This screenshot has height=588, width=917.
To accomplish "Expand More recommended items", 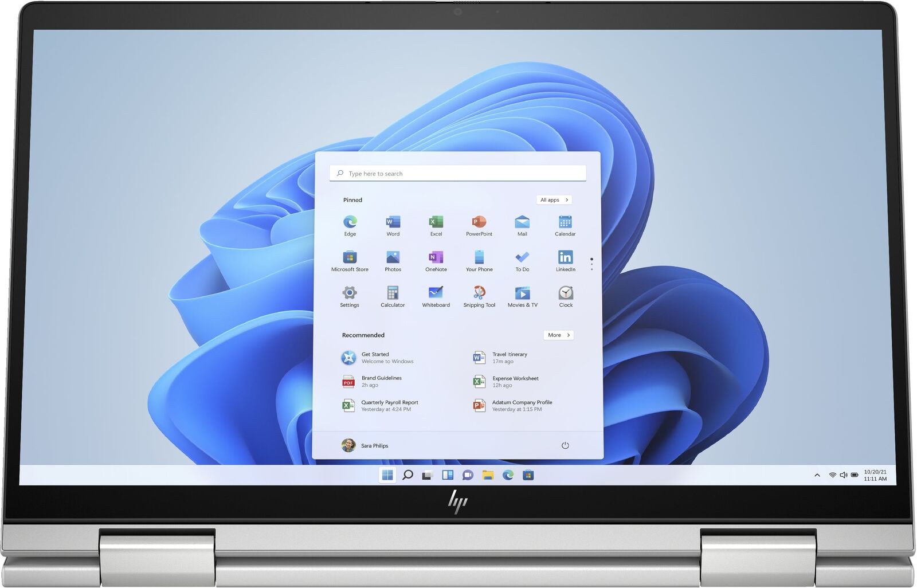I will coord(559,335).
